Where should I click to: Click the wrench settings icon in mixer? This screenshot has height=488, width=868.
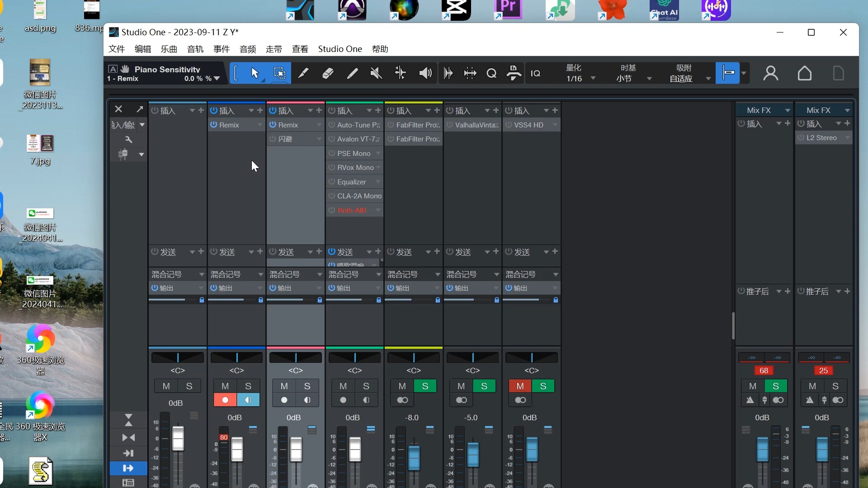pos(128,140)
